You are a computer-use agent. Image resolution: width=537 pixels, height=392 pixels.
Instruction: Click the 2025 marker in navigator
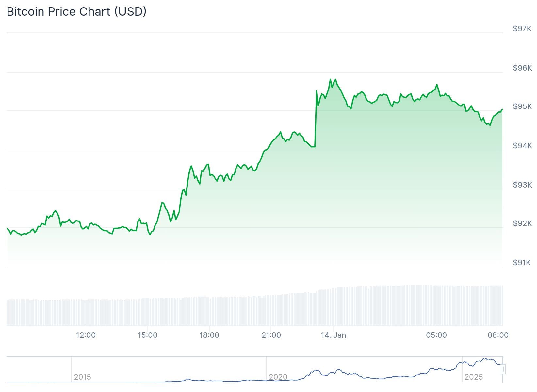click(x=474, y=377)
